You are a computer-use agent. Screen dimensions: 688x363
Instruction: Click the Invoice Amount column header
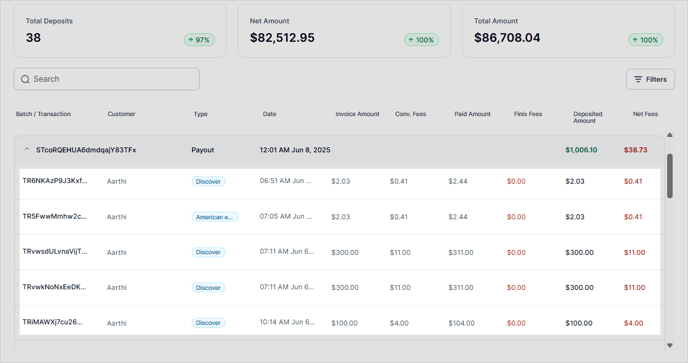[357, 114]
